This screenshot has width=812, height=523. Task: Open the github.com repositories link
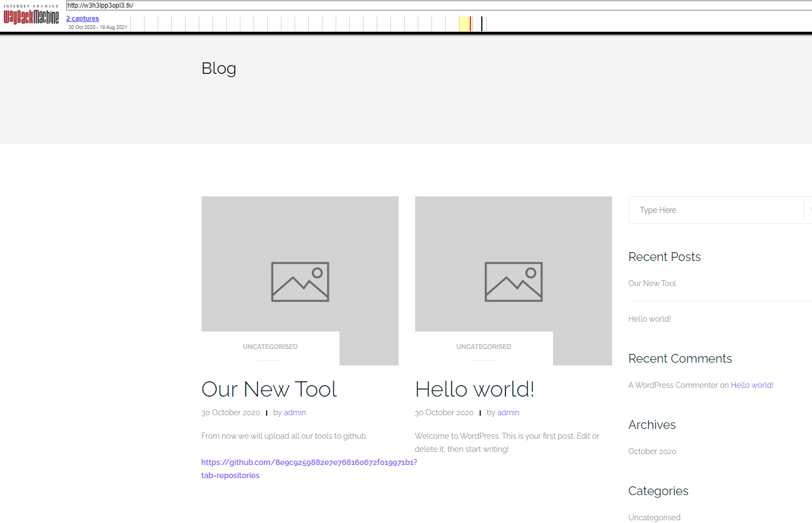(309, 463)
